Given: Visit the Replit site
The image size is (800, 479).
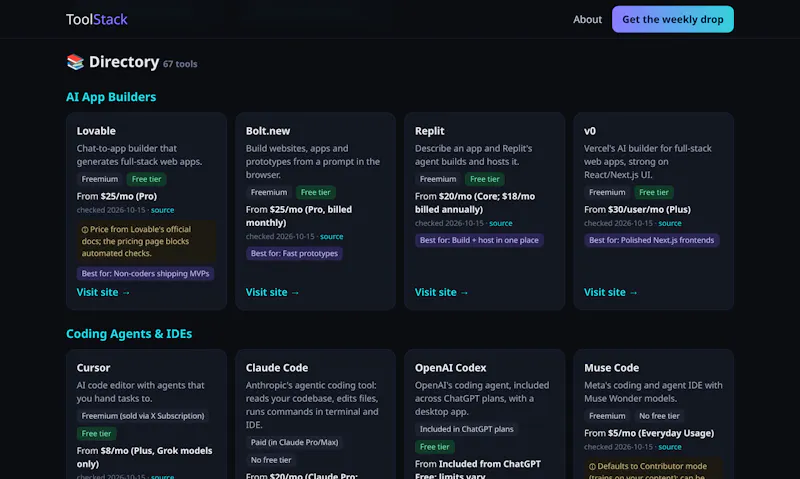Looking at the screenshot, I should (441, 292).
